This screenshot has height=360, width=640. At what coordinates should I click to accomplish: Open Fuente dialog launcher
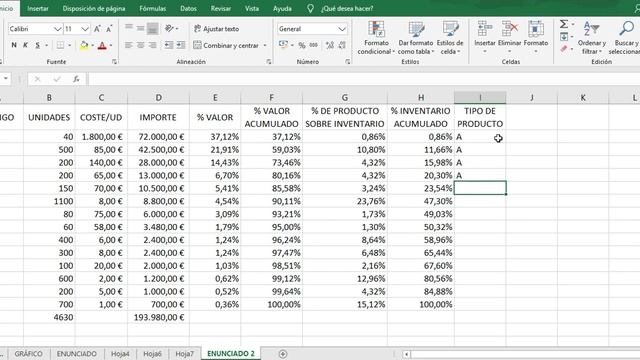point(114,62)
